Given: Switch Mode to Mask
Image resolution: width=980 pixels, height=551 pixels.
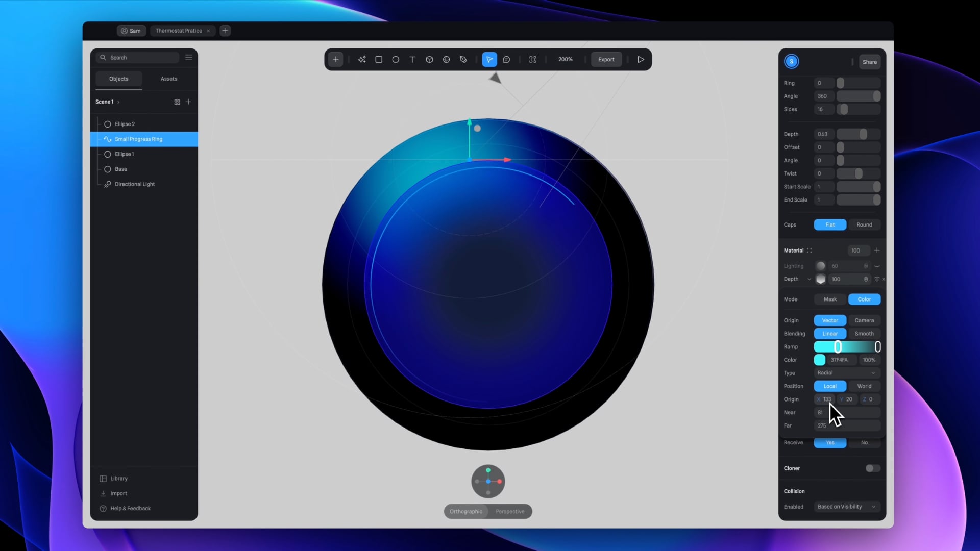Looking at the screenshot, I should click(x=830, y=299).
